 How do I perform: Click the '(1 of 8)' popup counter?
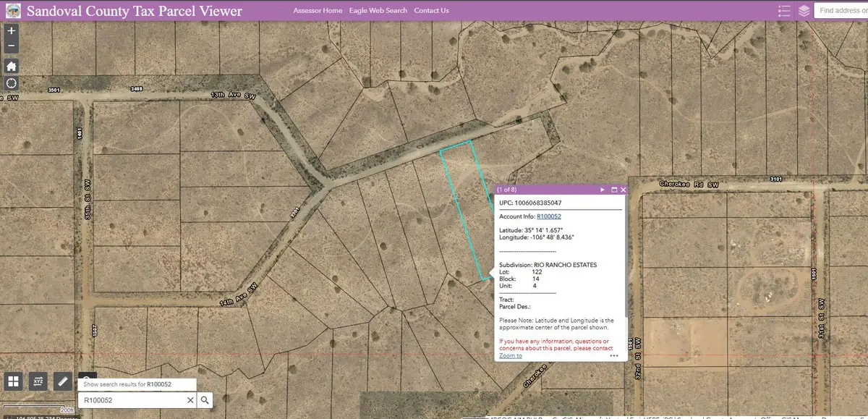(509, 190)
